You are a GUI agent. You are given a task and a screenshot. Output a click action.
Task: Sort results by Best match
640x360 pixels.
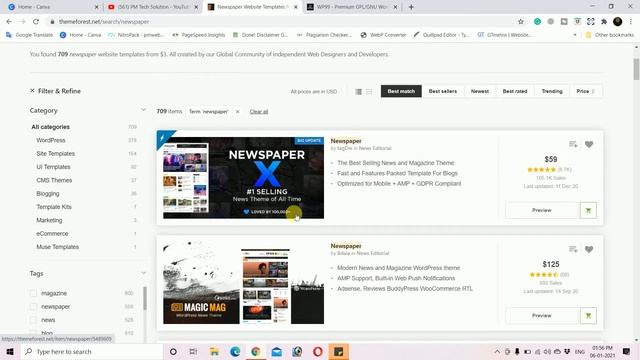(x=401, y=91)
